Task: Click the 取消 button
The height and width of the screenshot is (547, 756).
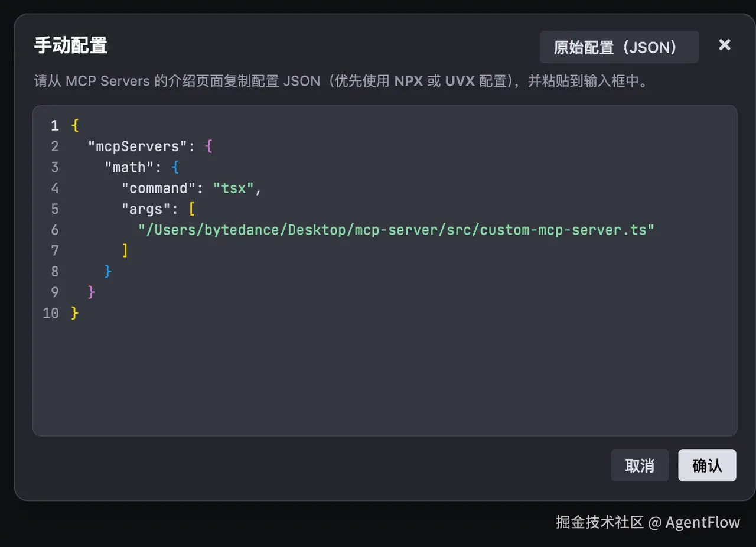Action: click(x=640, y=465)
